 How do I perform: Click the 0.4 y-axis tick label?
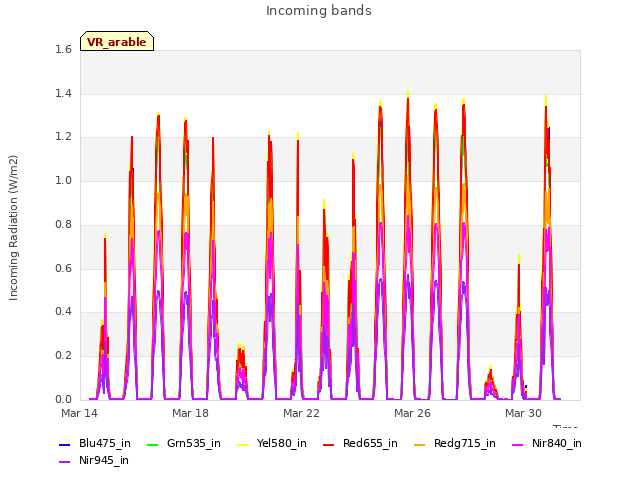(63, 312)
